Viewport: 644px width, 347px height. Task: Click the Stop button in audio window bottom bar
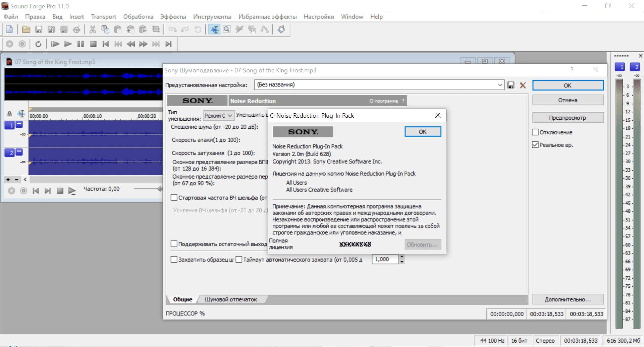60,191
